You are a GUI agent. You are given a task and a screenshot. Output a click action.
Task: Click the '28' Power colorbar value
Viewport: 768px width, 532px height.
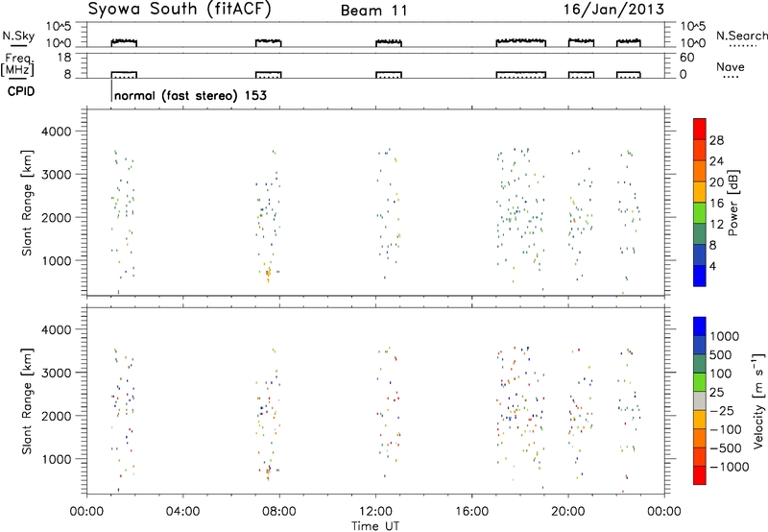click(x=716, y=140)
